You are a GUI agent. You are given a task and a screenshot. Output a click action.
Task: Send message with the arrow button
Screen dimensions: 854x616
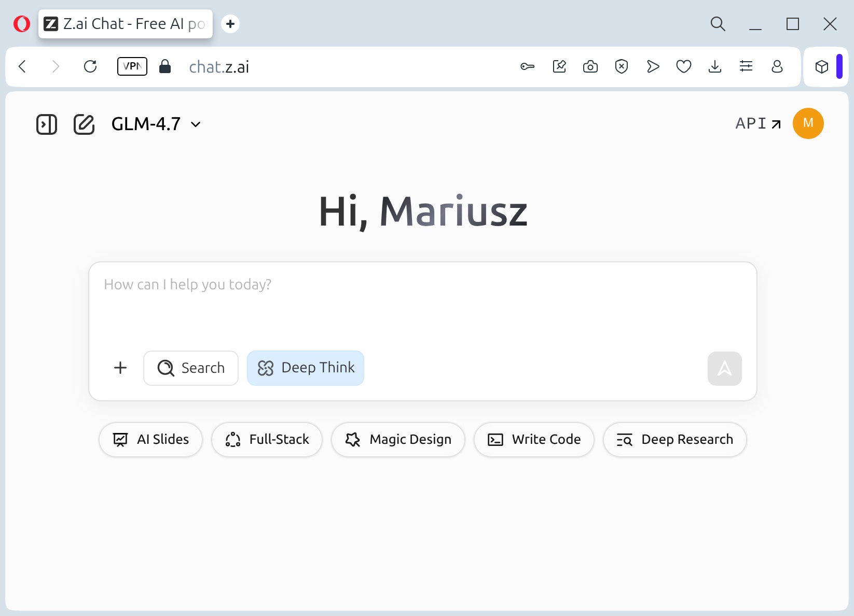click(x=724, y=369)
